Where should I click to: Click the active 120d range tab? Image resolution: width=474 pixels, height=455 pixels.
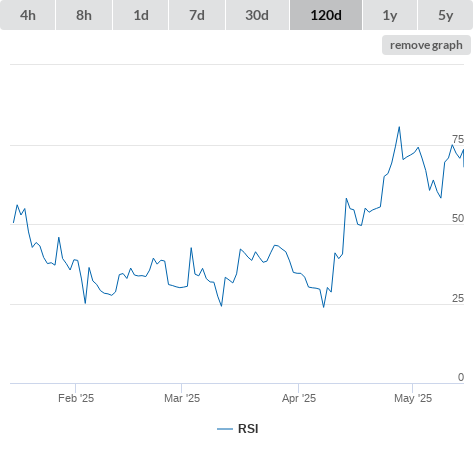click(326, 15)
